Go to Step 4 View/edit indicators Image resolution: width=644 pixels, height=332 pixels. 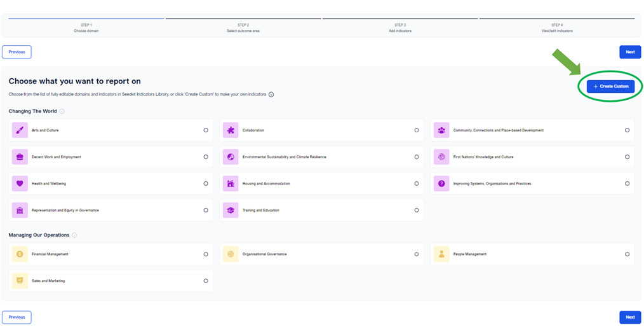pyautogui.click(x=557, y=27)
